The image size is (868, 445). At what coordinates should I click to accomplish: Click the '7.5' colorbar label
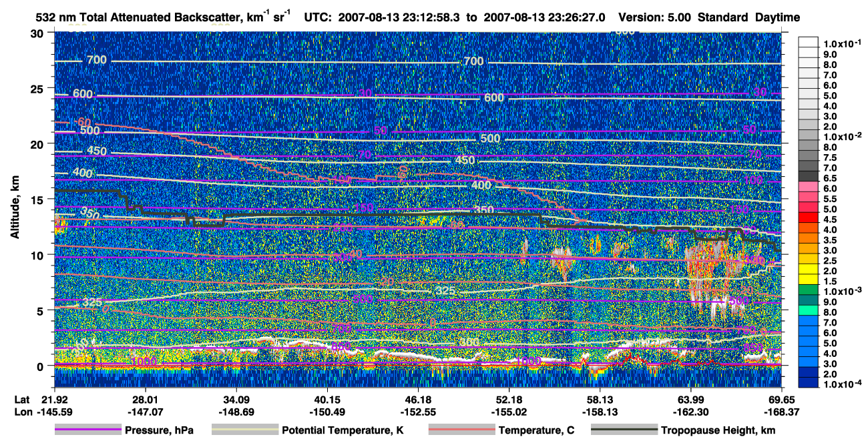[x=830, y=157]
